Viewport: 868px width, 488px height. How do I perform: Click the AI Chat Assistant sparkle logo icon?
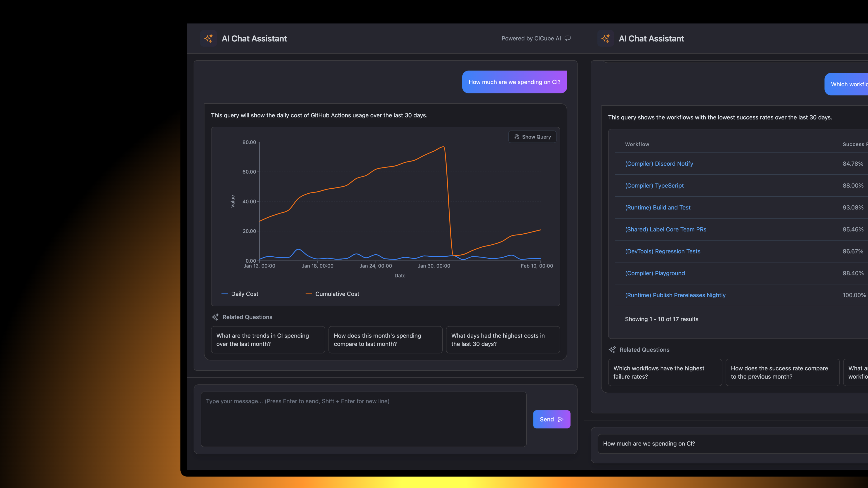208,38
